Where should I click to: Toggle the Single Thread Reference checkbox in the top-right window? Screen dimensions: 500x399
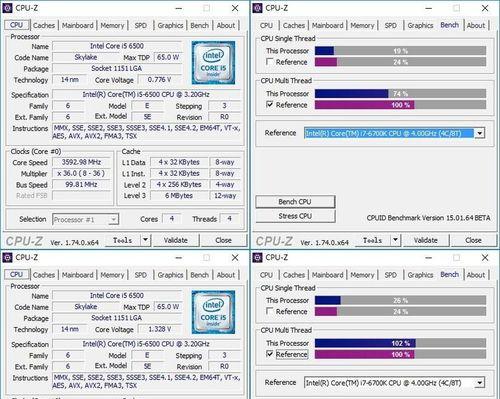click(x=270, y=62)
